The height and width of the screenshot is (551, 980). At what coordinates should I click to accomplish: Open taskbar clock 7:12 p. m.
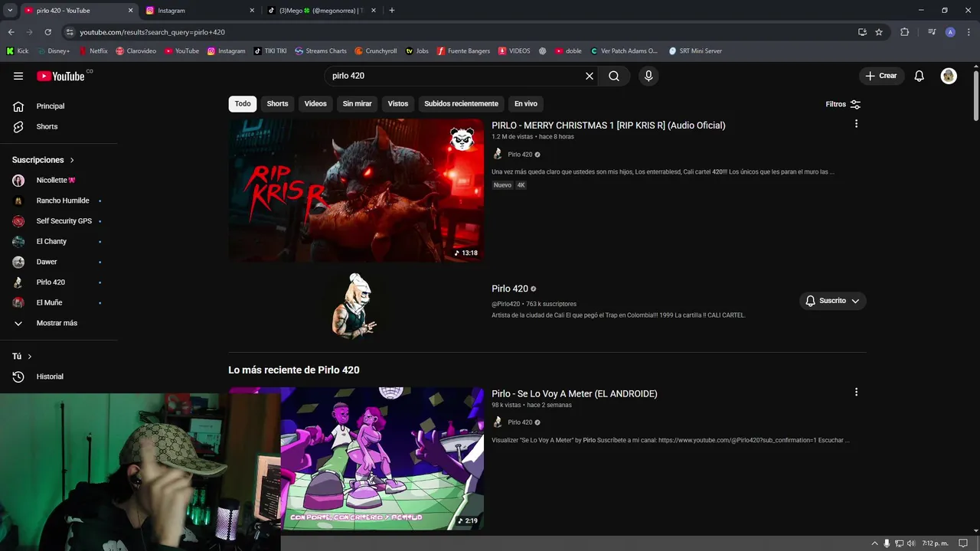click(935, 543)
